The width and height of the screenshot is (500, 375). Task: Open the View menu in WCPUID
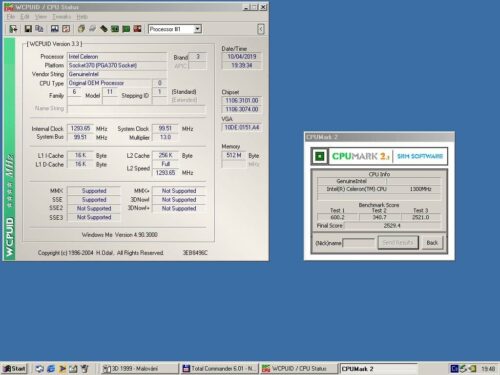41,17
